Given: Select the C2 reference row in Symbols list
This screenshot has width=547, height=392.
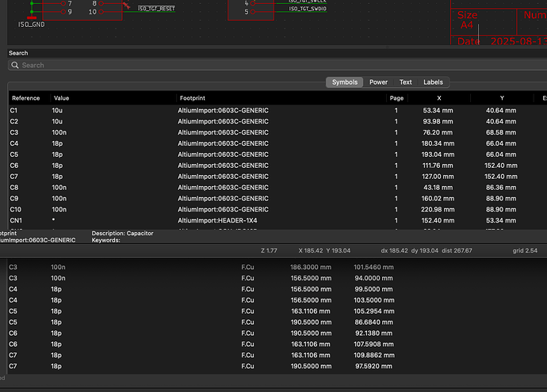Looking at the screenshot, I should point(277,122).
